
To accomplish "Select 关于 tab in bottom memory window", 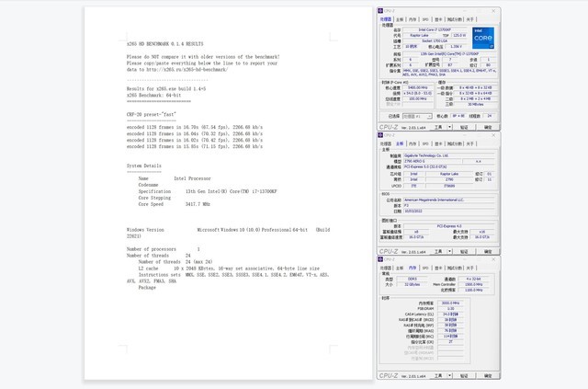I will (469, 269).
